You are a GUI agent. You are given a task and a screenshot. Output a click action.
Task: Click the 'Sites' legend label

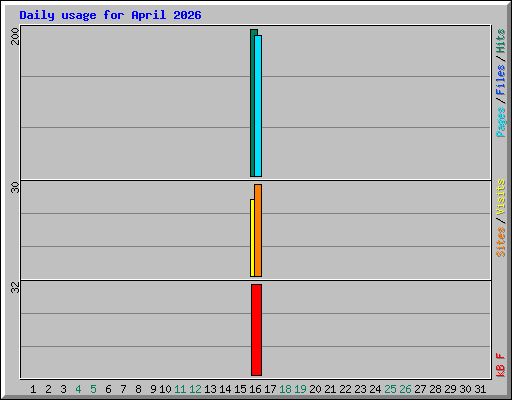(500, 242)
